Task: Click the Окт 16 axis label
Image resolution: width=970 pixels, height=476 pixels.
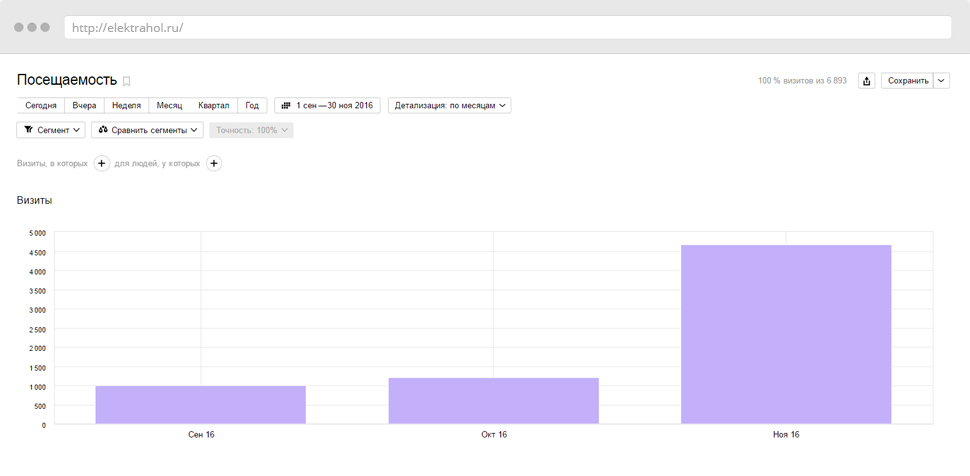Action: (x=494, y=435)
